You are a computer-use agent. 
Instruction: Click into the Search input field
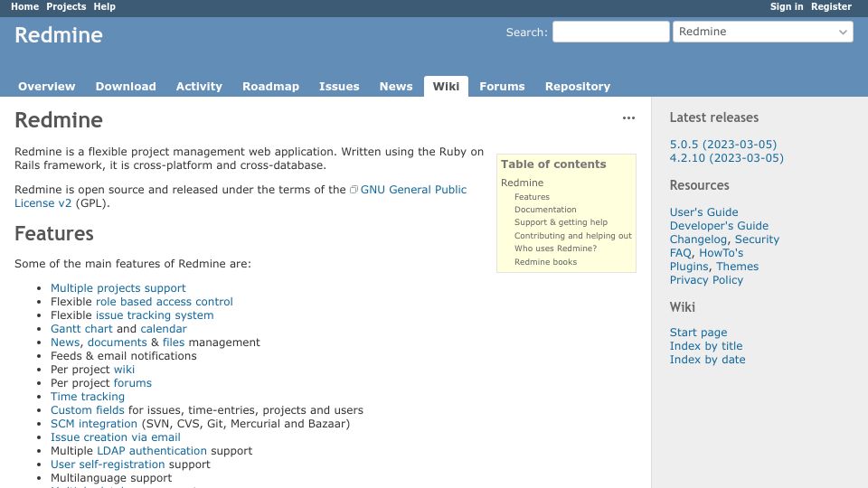point(610,32)
